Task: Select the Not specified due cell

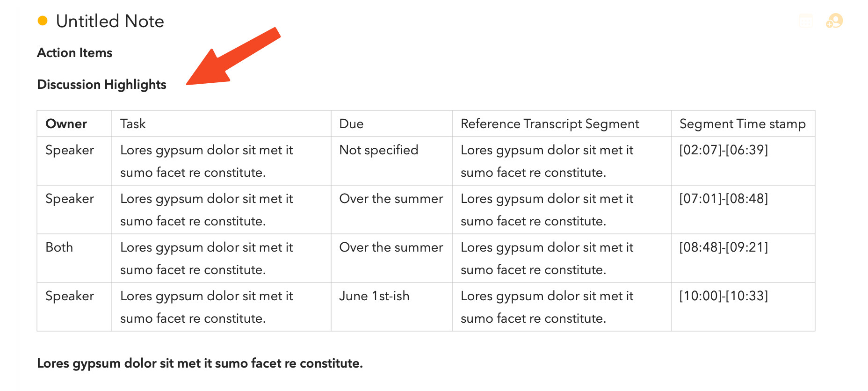Action: point(378,150)
